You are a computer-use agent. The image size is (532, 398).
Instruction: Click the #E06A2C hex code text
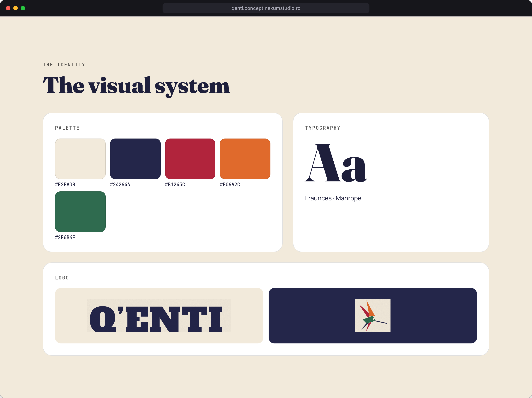point(230,184)
